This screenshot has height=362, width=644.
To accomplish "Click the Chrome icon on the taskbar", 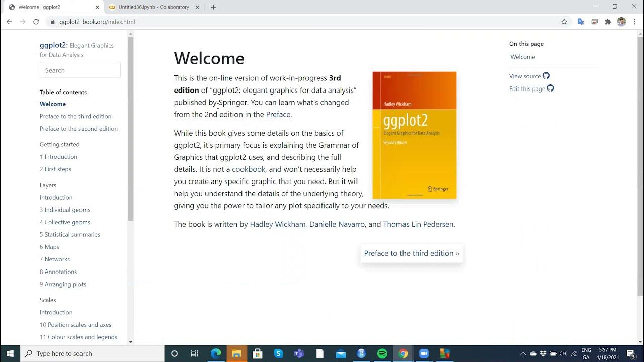I will [403, 353].
